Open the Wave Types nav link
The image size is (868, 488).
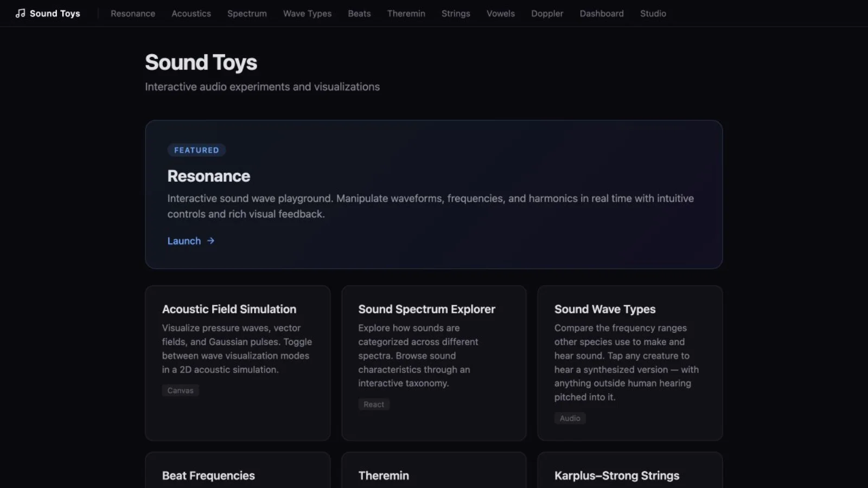(x=307, y=13)
